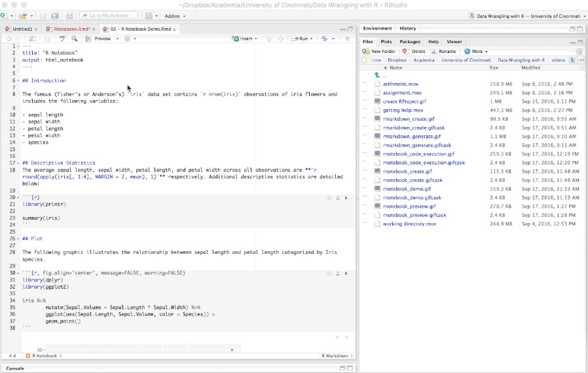Click the Open File folder icon
Image resolution: width=588 pixels, height=373 pixels.
pyautogui.click(x=23, y=16)
